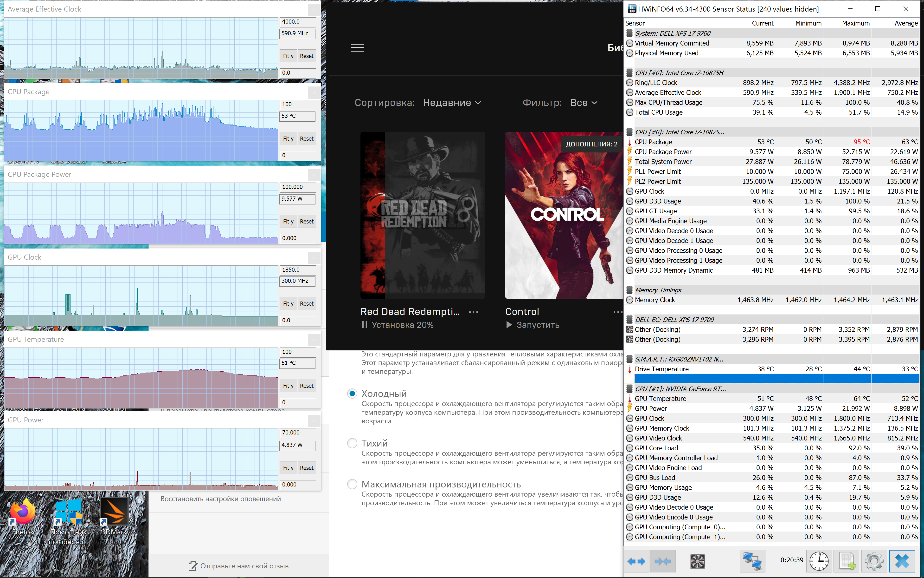Click Reset in GPU Power graph window

[x=307, y=468]
